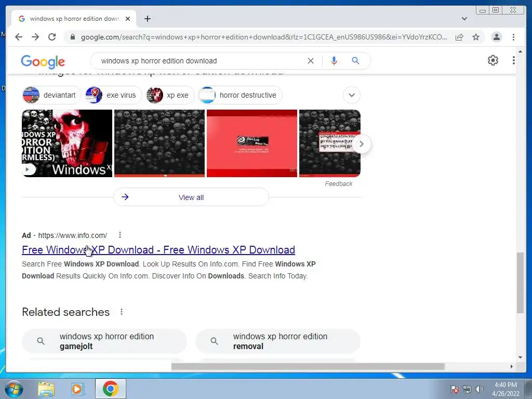The width and height of the screenshot is (532, 399).
Task: Advance the image carousel with next arrow
Action: 362,144
